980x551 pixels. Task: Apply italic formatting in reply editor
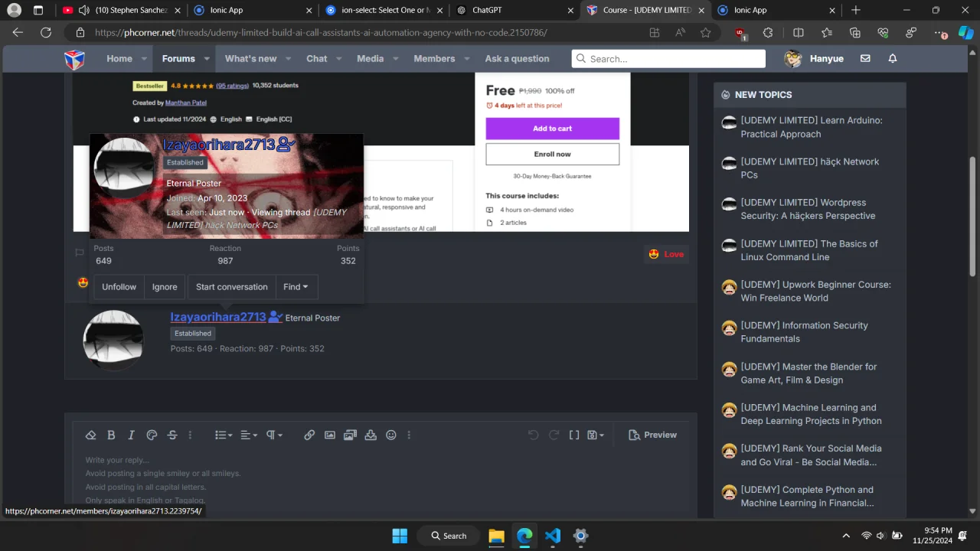coord(131,435)
